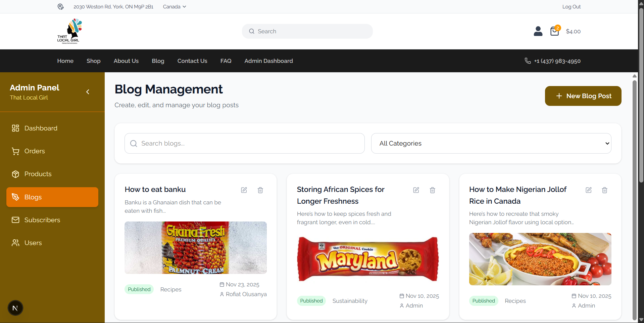Expand the Canada country selector
The height and width of the screenshot is (323, 644).
pos(174,7)
